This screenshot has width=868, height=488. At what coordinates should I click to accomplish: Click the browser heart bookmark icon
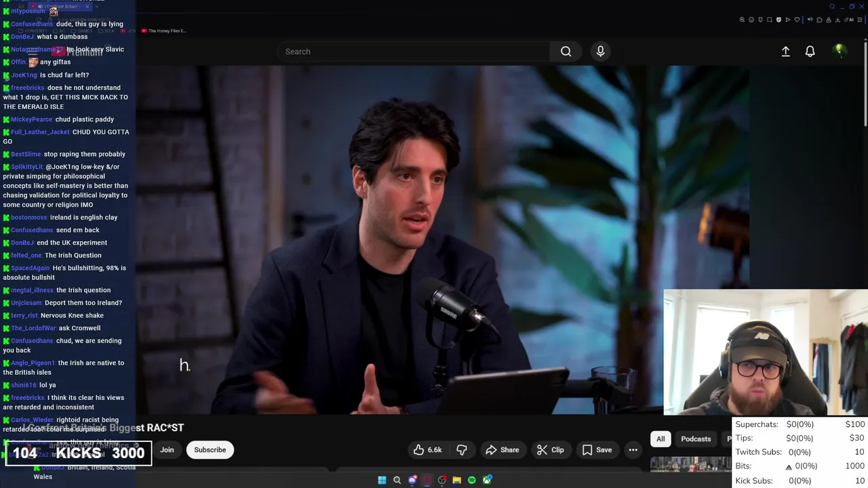point(797,20)
